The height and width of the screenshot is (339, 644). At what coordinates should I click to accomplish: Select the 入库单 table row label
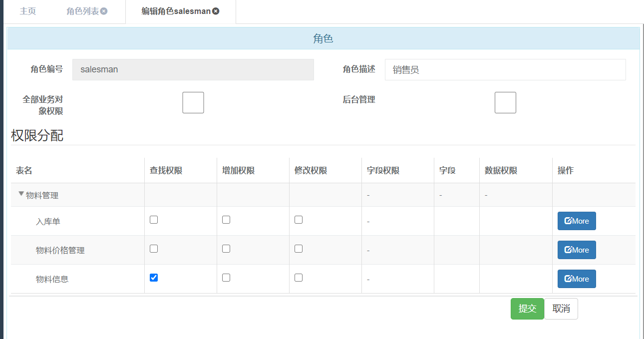tap(48, 221)
